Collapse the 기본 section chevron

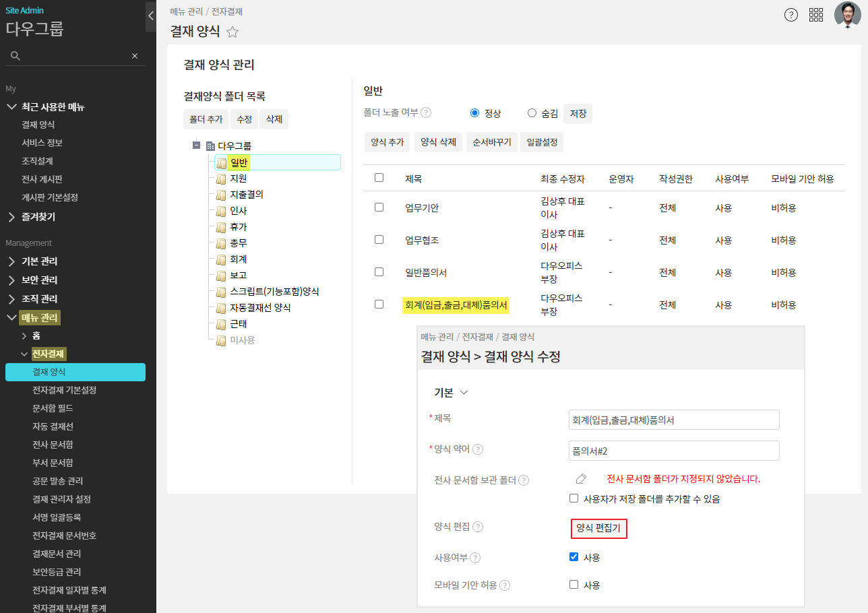464,393
